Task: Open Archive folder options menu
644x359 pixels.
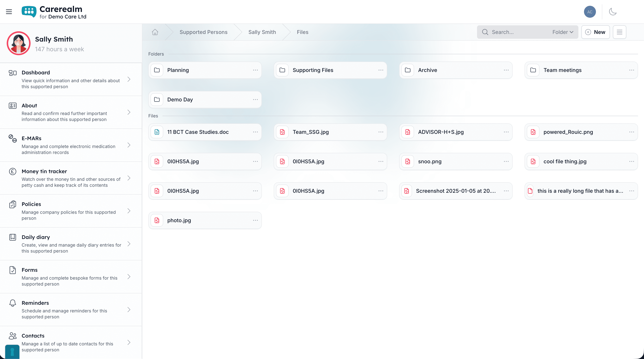Action: point(506,70)
